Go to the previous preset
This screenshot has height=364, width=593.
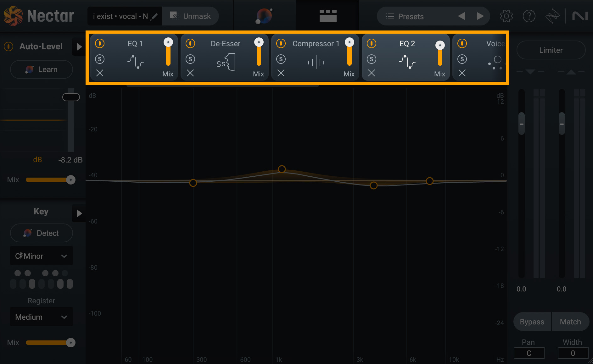click(x=461, y=16)
